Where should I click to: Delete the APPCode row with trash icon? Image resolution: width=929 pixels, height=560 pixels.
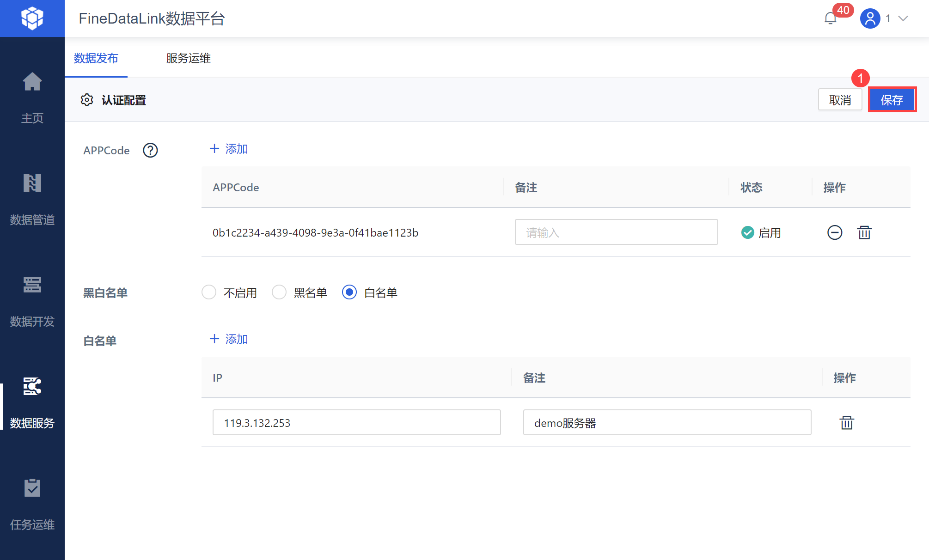864,232
